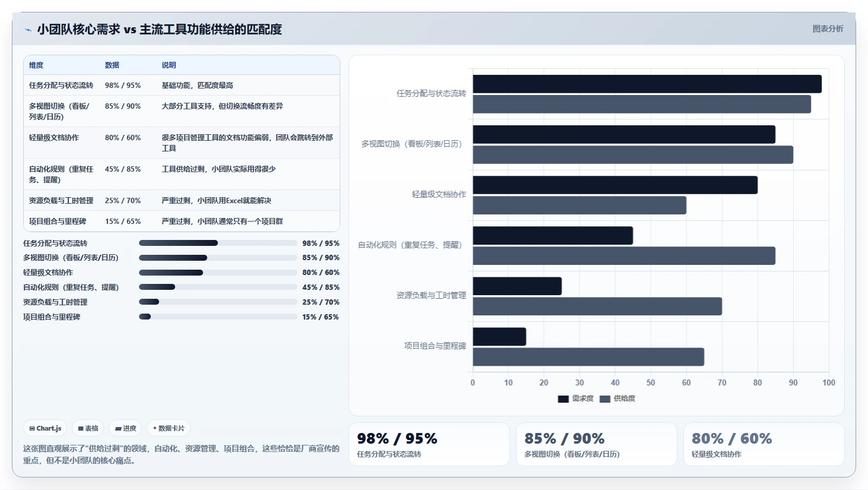Click the progress row value 45% / 85%
This screenshot has height=490, width=868.
tap(321, 287)
